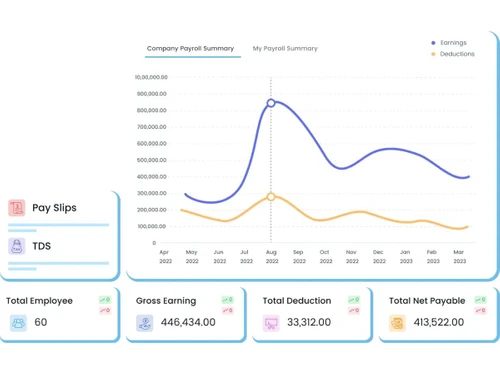500x375 pixels.
Task: Click the Deductions data point at Aug 2022
Action: point(271,197)
